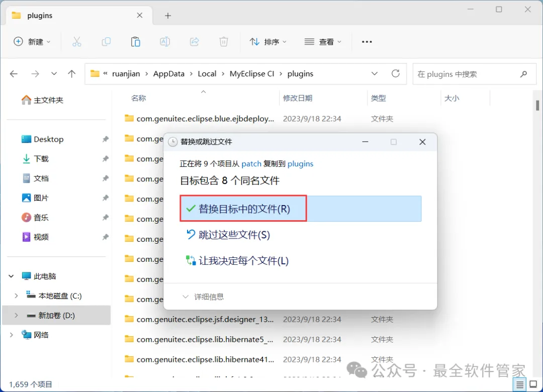Expand 详细信息 in the dialog
Viewport: 543px width, 392px height.
point(203,297)
